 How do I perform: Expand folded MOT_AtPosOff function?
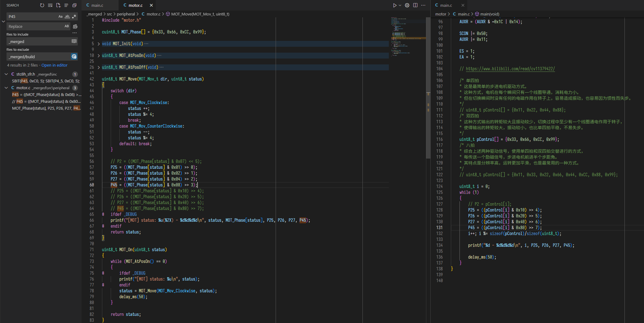99,67
